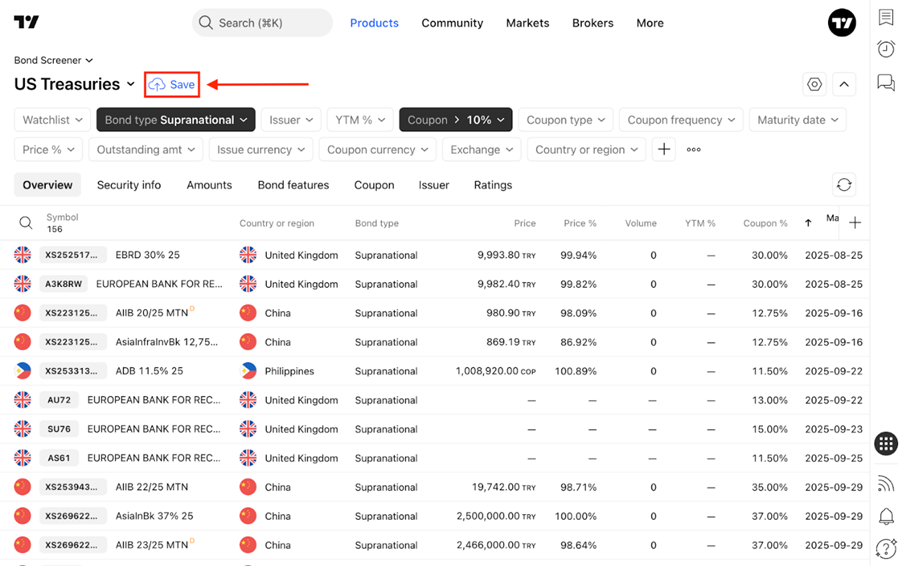Image resolution: width=902 pixels, height=566 pixels.
Task: Click the sort ascending arrow in header
Action: [808, 223]
